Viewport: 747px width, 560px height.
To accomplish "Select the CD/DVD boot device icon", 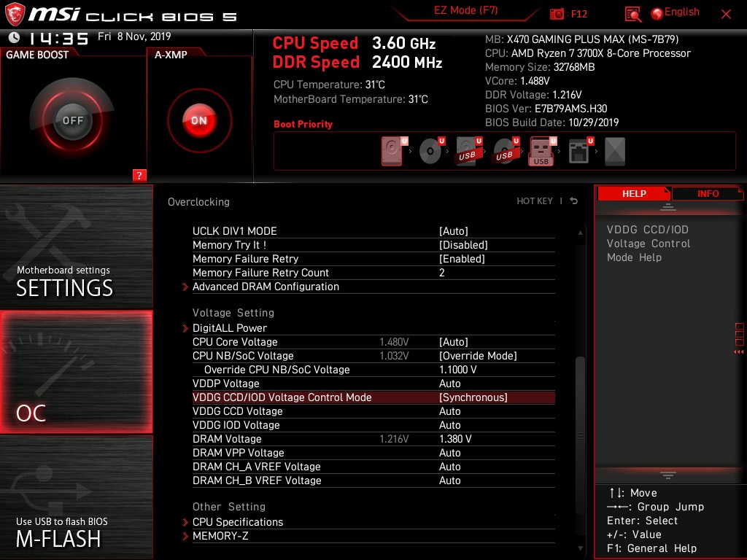I will point(430,152).
